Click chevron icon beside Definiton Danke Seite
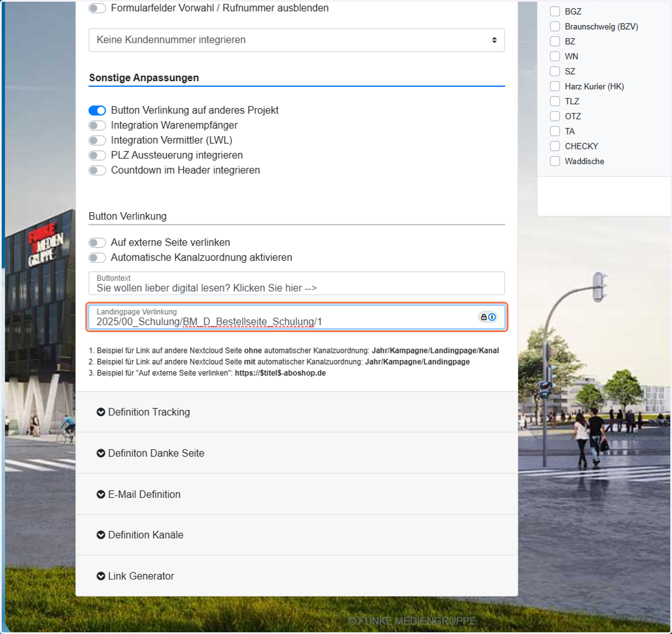Viewport: 672px width, 634px height. pos(101,453)
